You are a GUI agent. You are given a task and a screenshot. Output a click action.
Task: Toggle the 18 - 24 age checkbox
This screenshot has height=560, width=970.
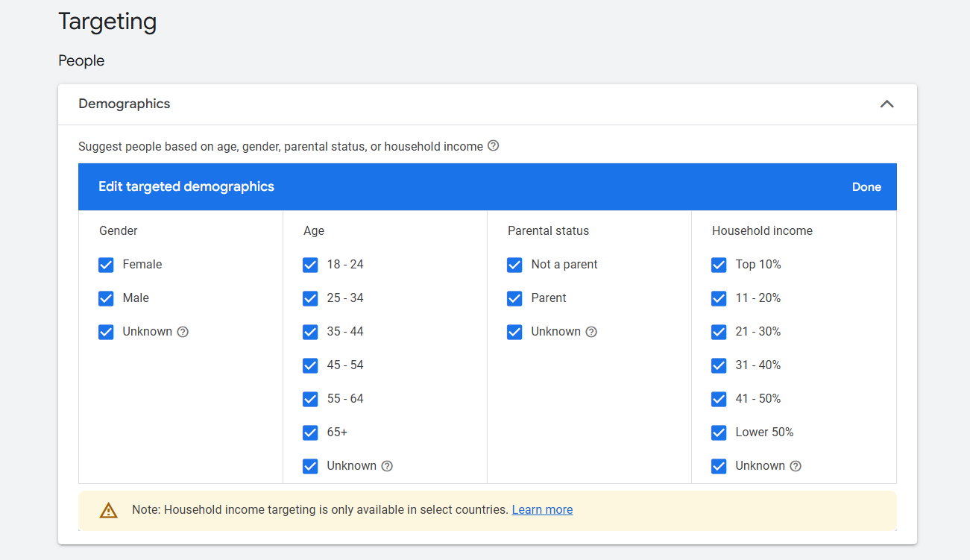310,265
